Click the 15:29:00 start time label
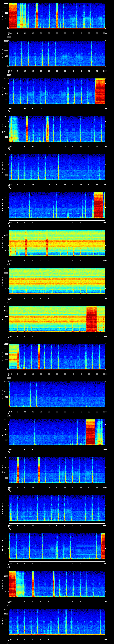 [9, 298]
